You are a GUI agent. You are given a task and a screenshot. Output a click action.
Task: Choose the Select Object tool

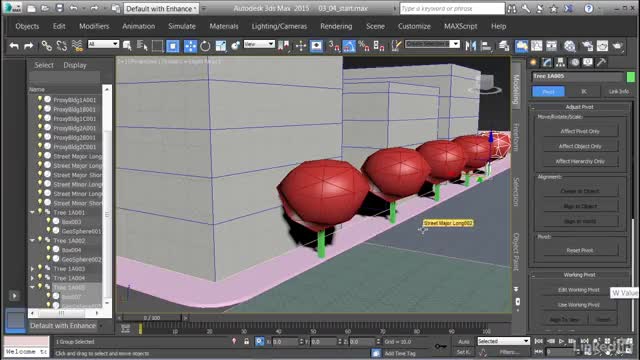click(x=127, y=46)
